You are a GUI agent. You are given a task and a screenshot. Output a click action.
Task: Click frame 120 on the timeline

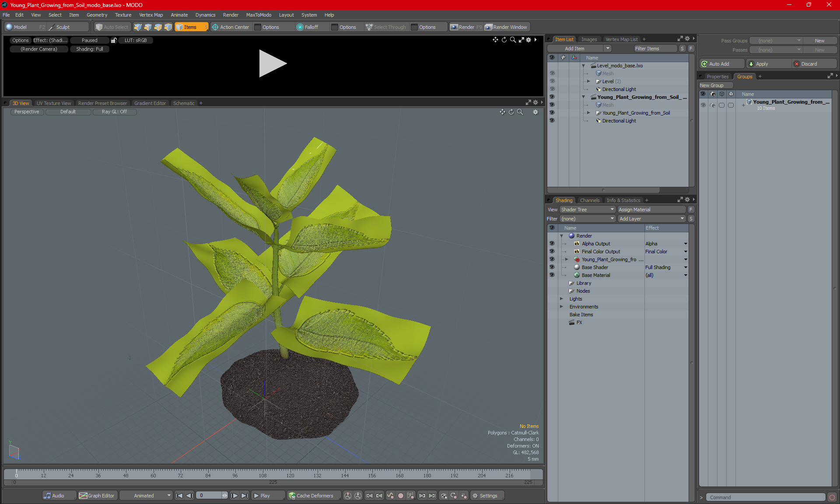290,472
